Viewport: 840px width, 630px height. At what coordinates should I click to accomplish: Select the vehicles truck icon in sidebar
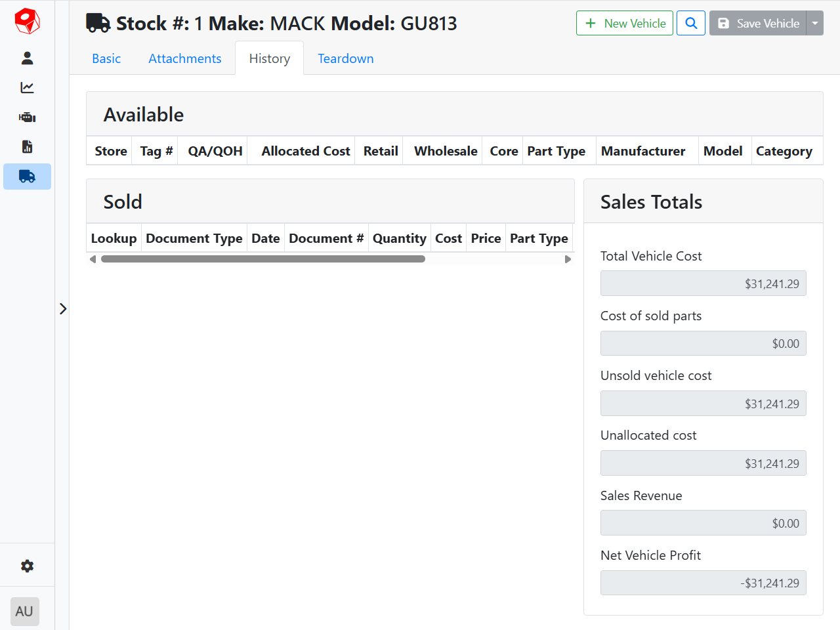[27, 177]
